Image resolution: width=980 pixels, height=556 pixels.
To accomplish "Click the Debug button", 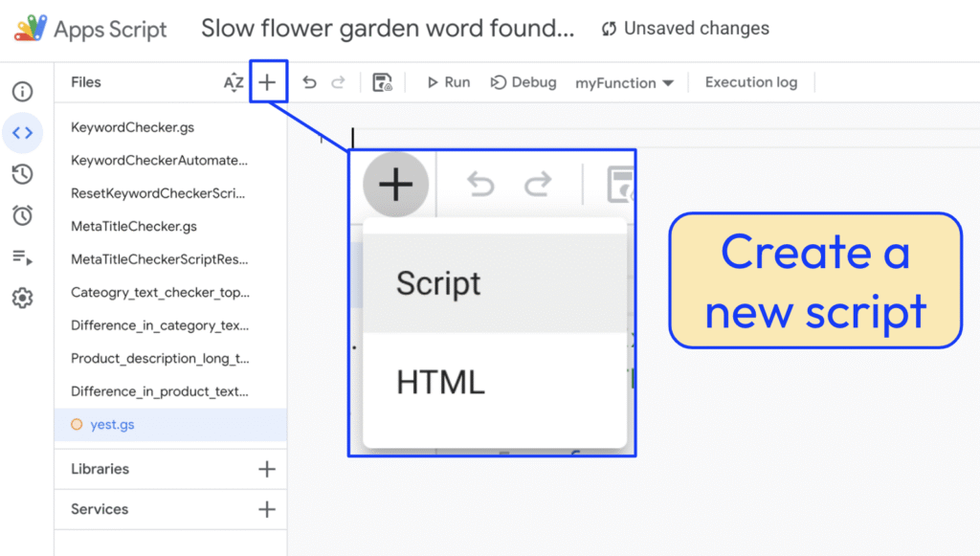I will (x=523, y=82).
